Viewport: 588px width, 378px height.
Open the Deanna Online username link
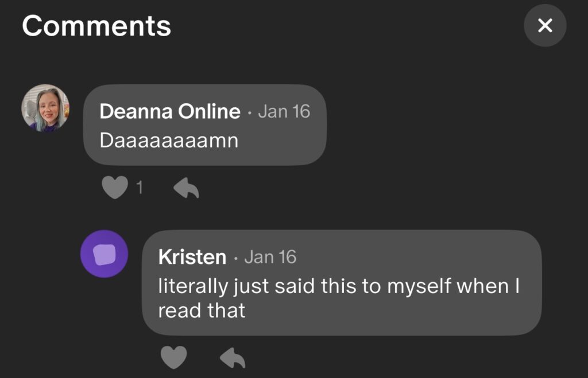click(x=169, y=111)
